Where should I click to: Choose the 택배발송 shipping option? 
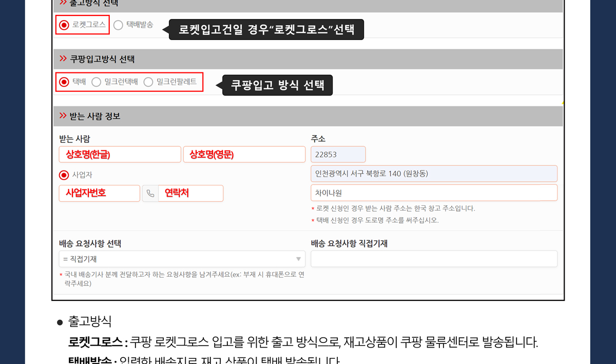click(x=119, y=25)
